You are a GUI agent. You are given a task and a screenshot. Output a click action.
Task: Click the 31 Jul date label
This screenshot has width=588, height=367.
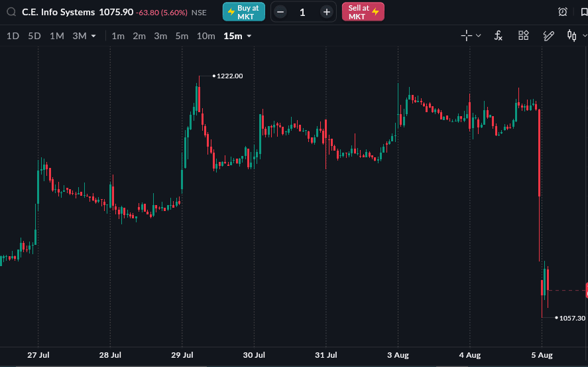326,355
